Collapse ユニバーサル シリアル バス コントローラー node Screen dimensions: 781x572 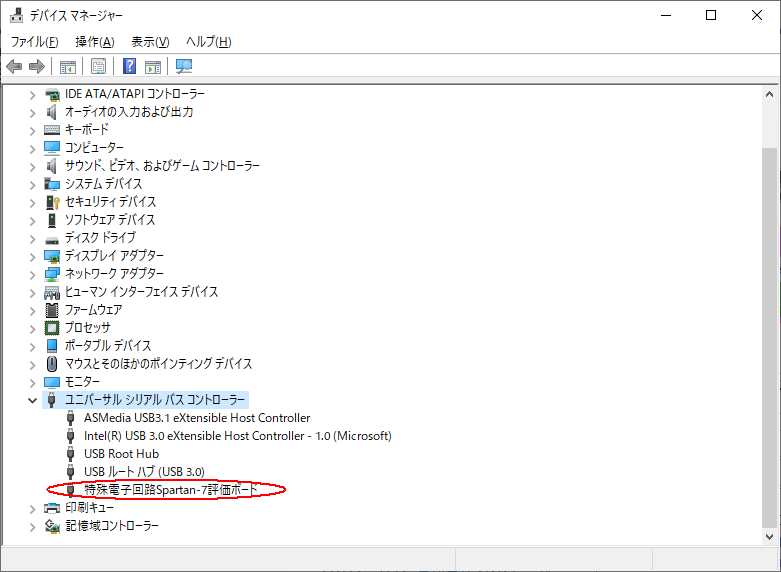(32, 400)
